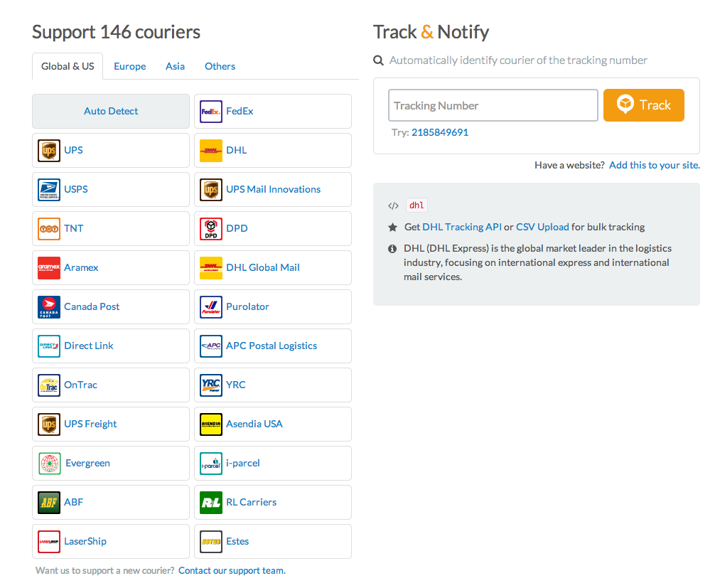The height and width of the screenshot is (588, 720).
Task: Choose the Auto Detect option
Action: point(111,111)
